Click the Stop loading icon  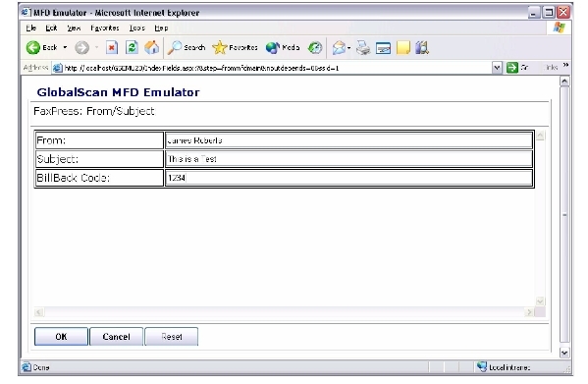pos(112,47)
